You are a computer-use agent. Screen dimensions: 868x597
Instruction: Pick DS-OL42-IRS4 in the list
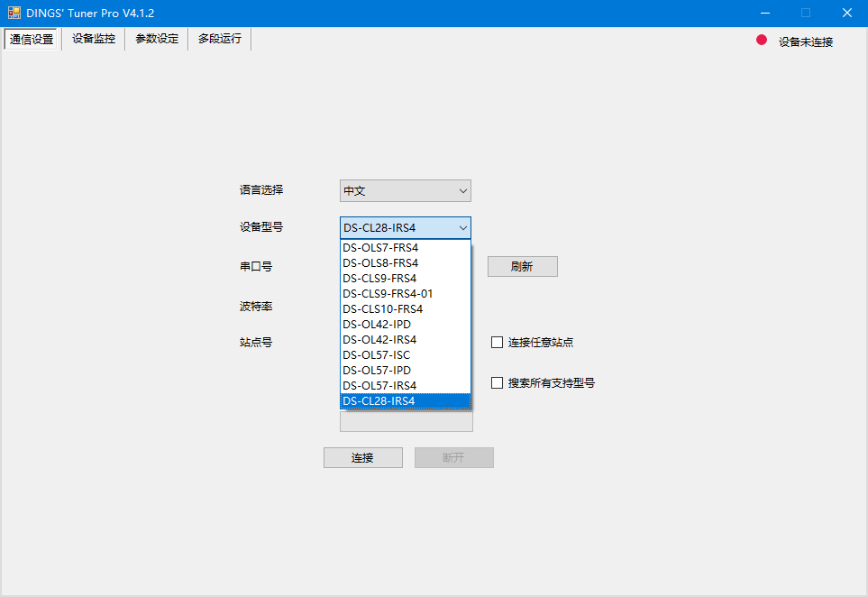pos(406,339)
